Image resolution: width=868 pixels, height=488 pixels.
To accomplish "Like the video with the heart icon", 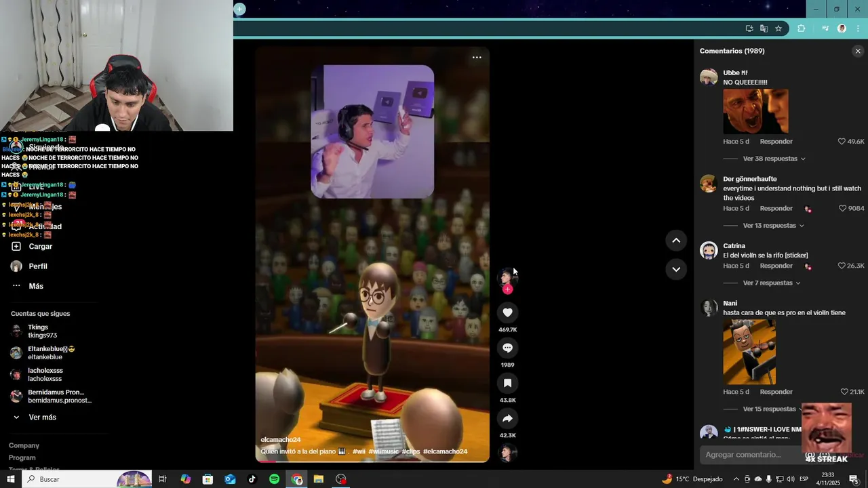I will click(x=507, y=312).
